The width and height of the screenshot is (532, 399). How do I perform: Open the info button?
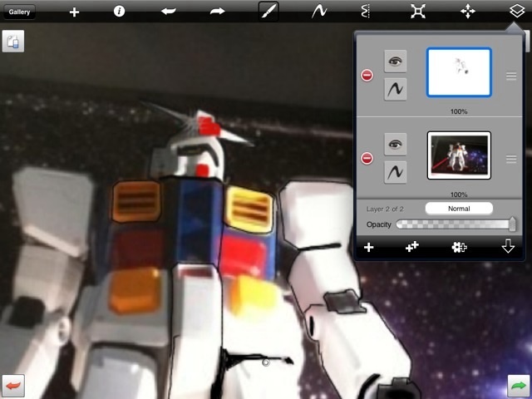pos(119,11)
